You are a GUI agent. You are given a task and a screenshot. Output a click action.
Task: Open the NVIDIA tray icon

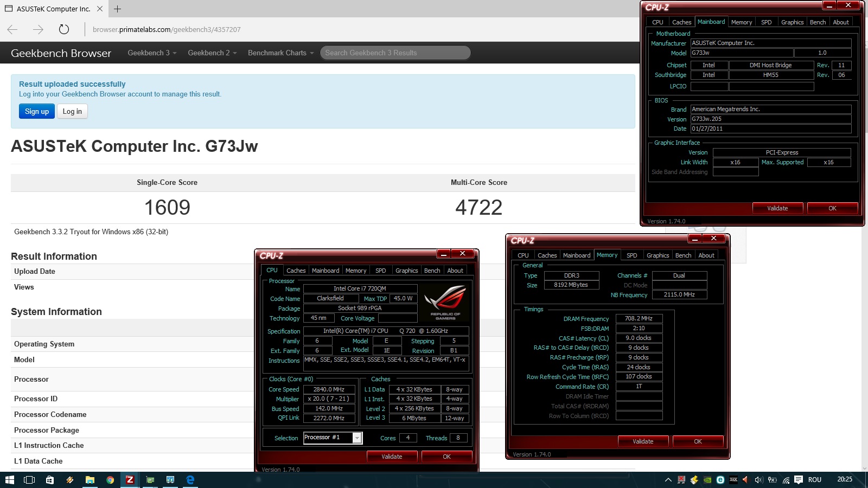(707, 480)
